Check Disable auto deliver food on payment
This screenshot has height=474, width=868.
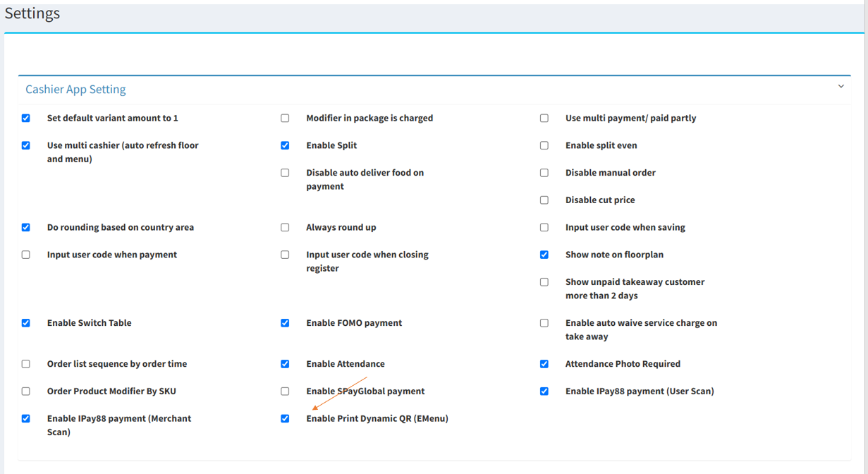285,173
